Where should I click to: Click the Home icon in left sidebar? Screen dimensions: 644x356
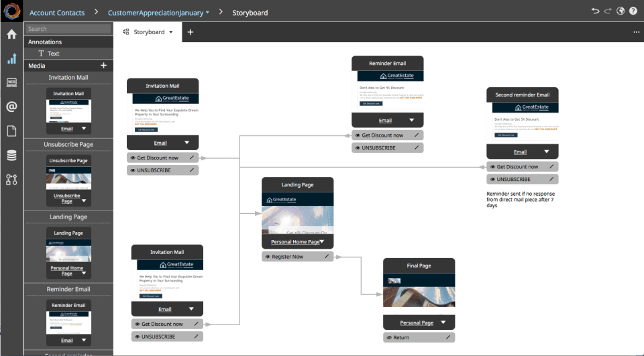[x=11, y=34]
